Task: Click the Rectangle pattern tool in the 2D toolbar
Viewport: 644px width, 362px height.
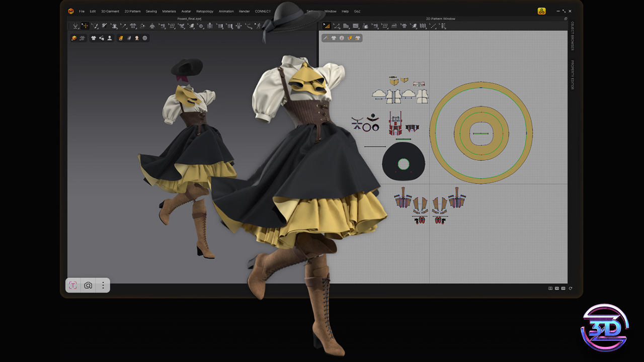Action: tap(356, 26)
